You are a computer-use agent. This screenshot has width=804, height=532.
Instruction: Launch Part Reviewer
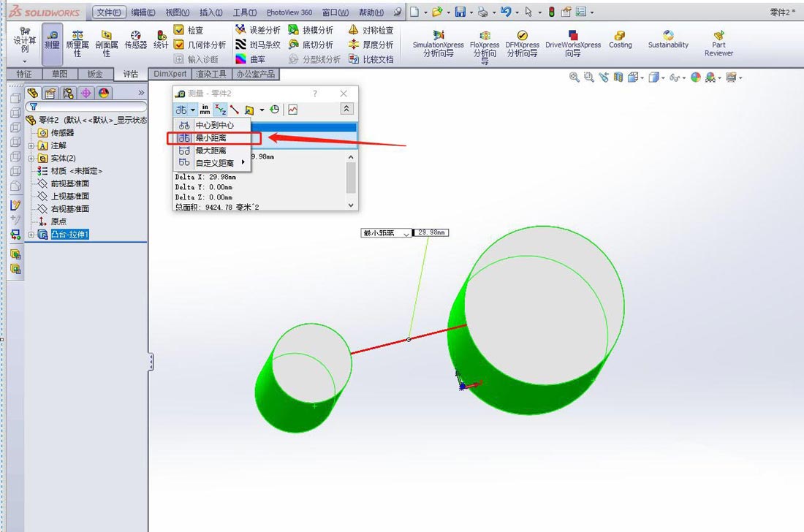(718, 43)
